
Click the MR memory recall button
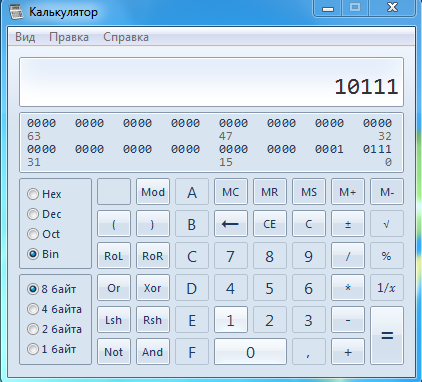(x=270, y=192)
